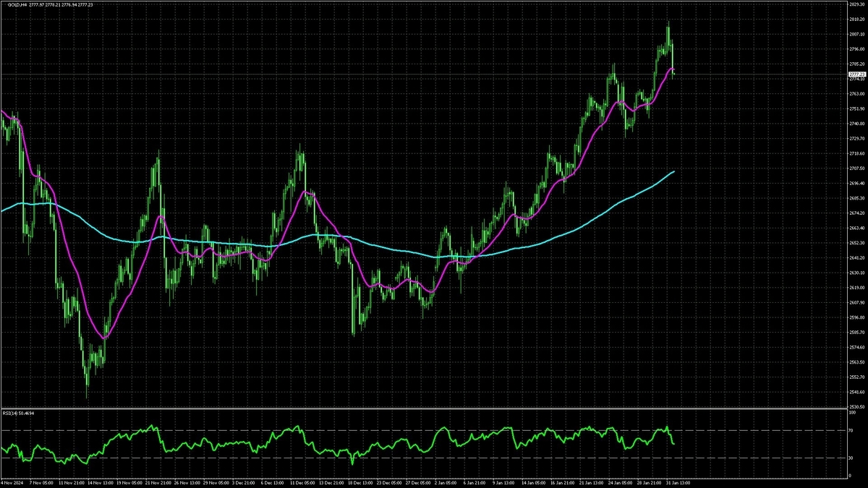
Task: Click price scale label 2807.10
Action: click(856, 34)
